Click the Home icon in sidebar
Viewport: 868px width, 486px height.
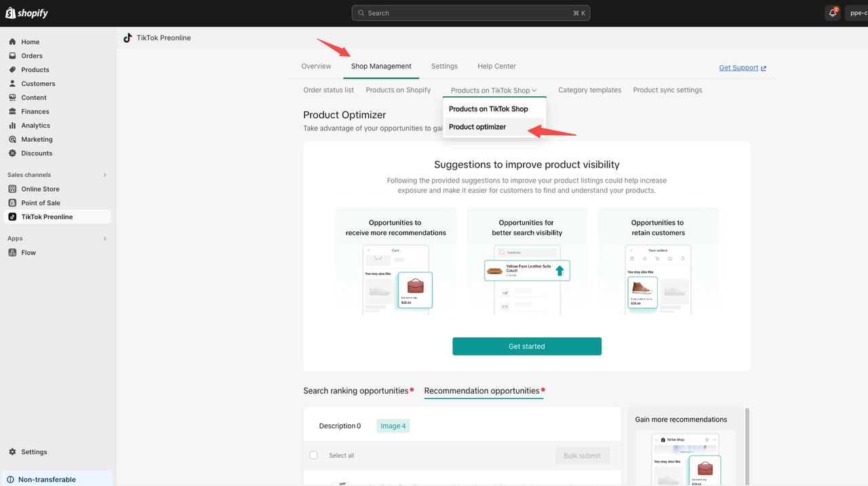point(12,42)
